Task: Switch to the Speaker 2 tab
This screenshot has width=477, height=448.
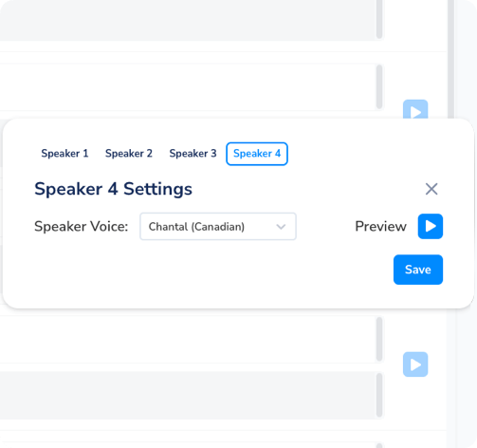Action: point(129,154)
